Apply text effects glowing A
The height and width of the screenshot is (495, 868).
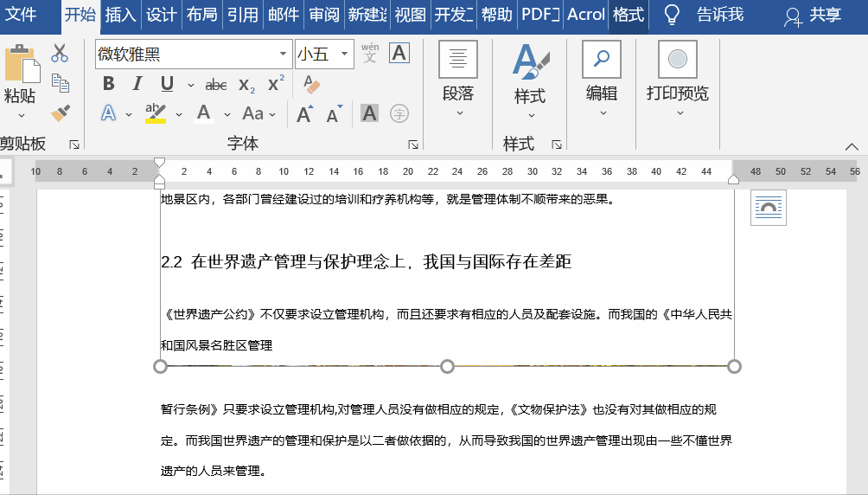click(109, 113)
